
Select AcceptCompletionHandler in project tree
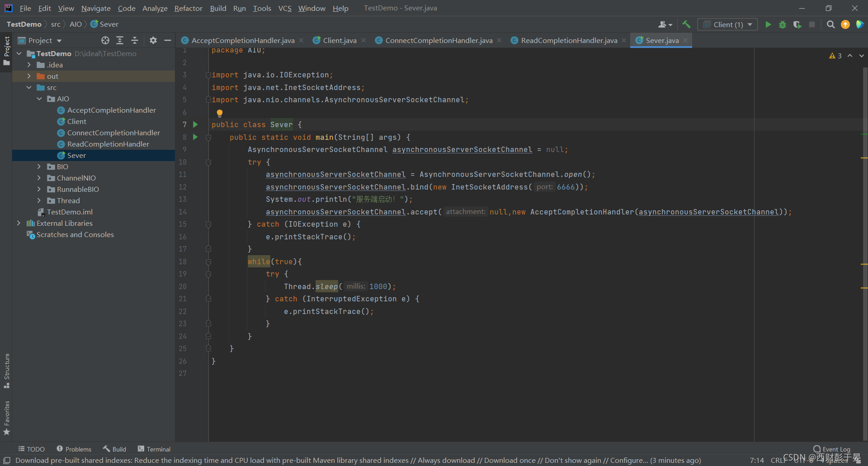point(111,110)
